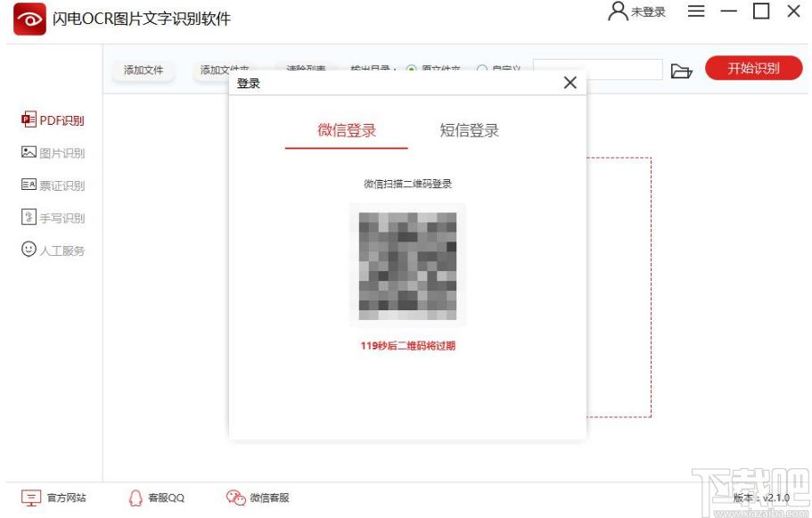The image size is (812, 518).
Task: Maximize the OCR application window
Action: coord(760,11)
